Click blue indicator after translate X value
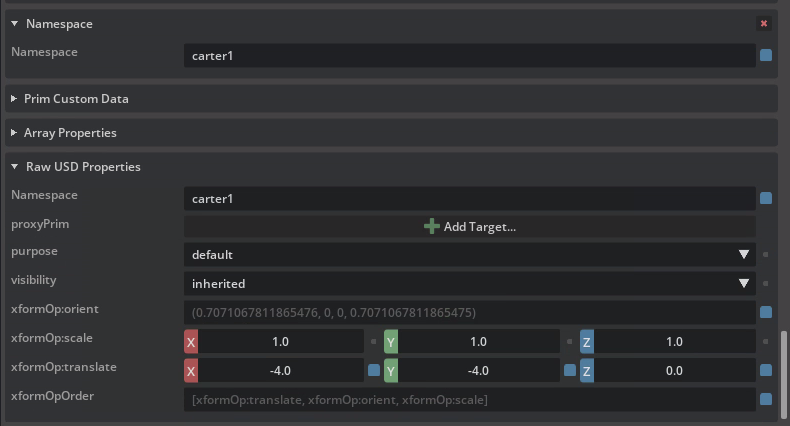 (x=374, y=370)
